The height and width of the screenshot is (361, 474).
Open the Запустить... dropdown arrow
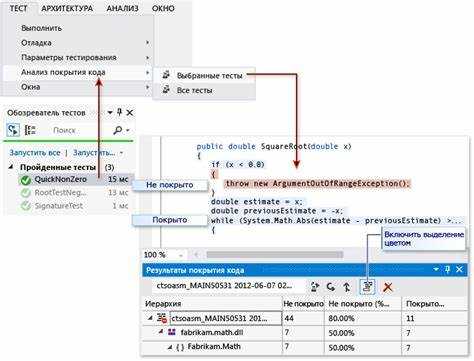pyautogui.click(x=122, y=153)
